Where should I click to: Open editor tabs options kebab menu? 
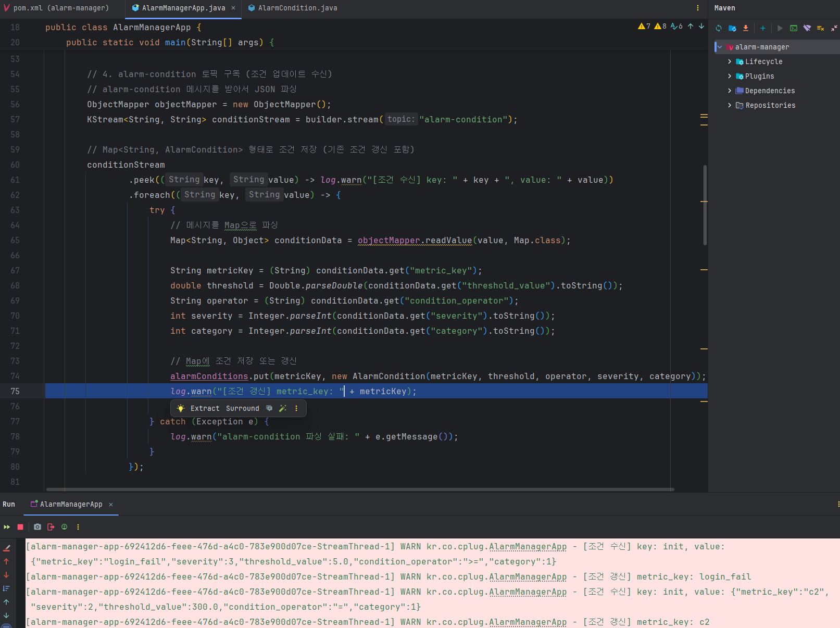[698, 8]
